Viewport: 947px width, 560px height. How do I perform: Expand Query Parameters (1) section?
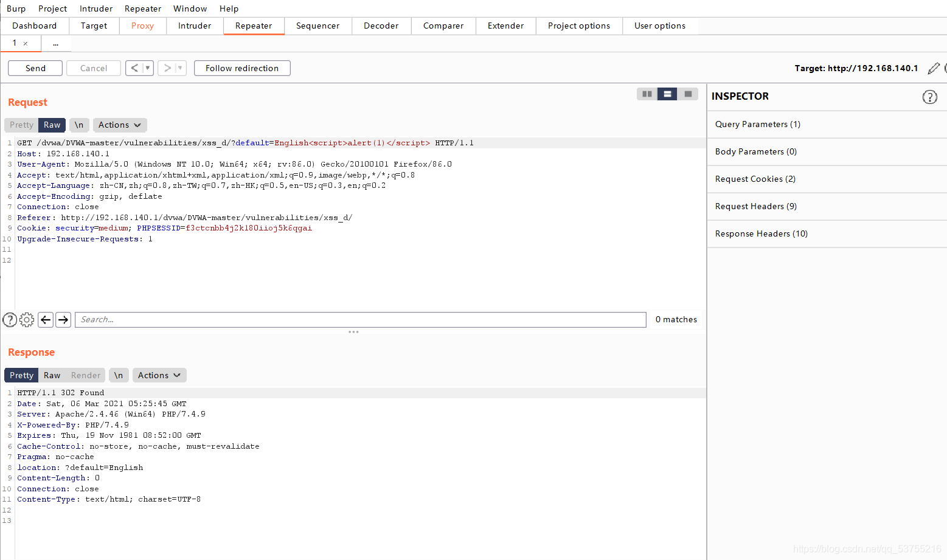(827, 124)
